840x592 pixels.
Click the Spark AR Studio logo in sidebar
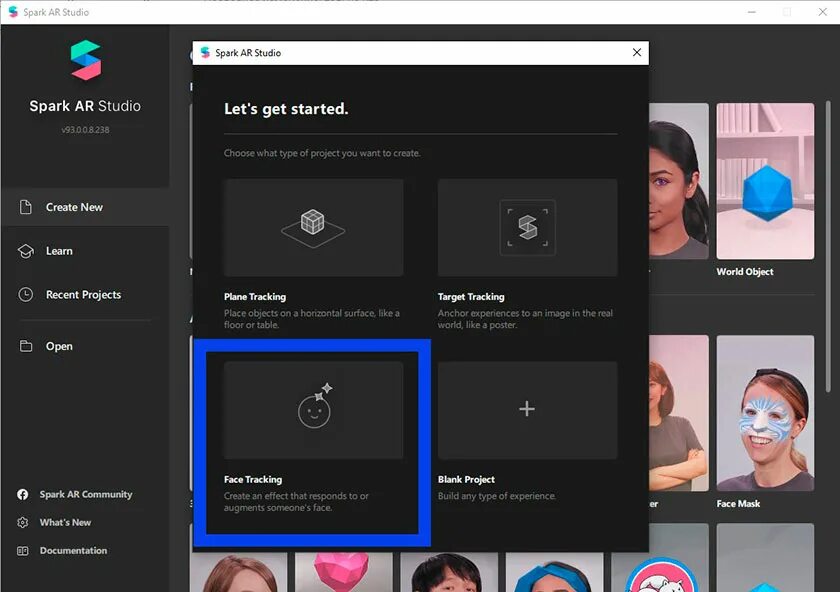click(86, 60)
